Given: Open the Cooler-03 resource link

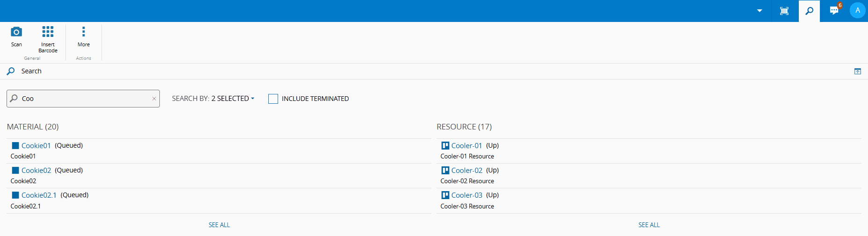Looking at the screenshot, I should 466,195.
